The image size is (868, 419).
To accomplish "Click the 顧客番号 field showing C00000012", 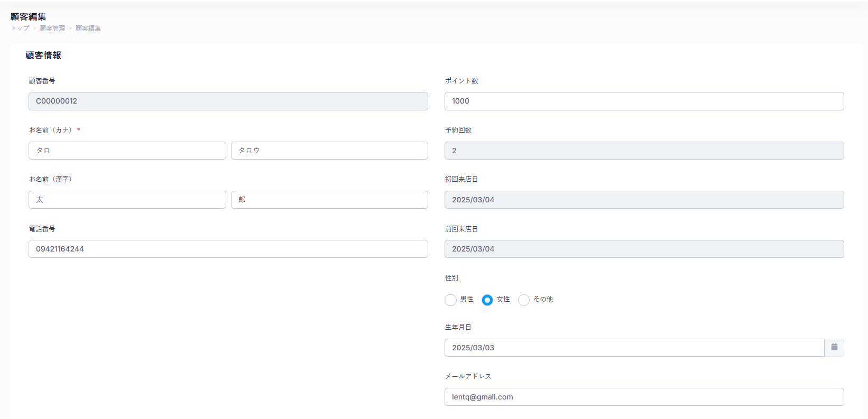I will [228, 101].
